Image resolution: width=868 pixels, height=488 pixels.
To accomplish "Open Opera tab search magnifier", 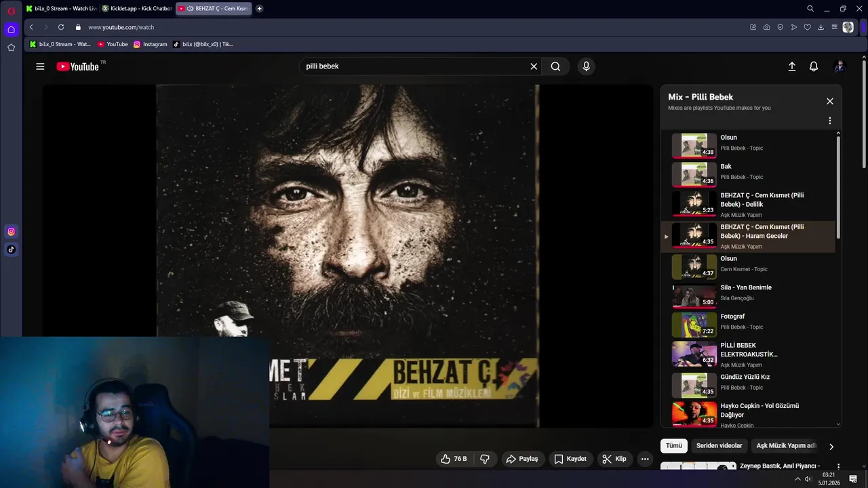I will [x=810, y=9].
